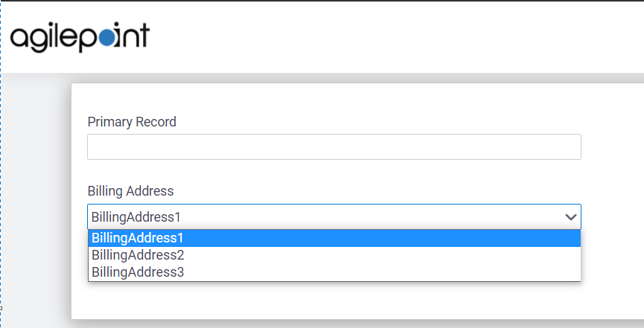This screenshot has height=328, width=644.
Task: Click the Billing Address label
Action: [130, 191]
